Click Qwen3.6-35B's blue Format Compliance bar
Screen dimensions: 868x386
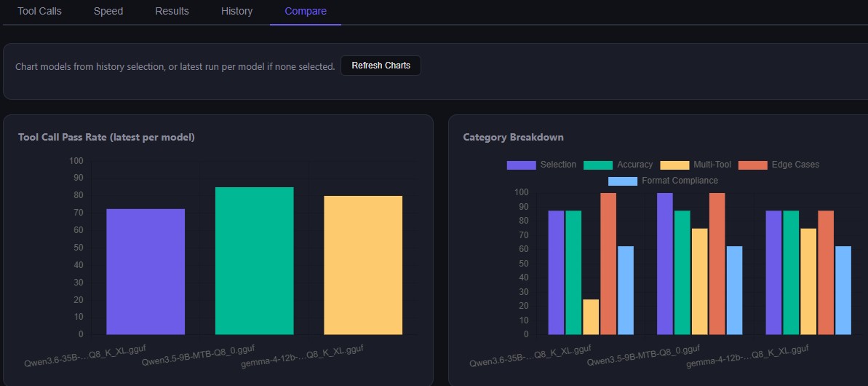[x=626, y=290]
